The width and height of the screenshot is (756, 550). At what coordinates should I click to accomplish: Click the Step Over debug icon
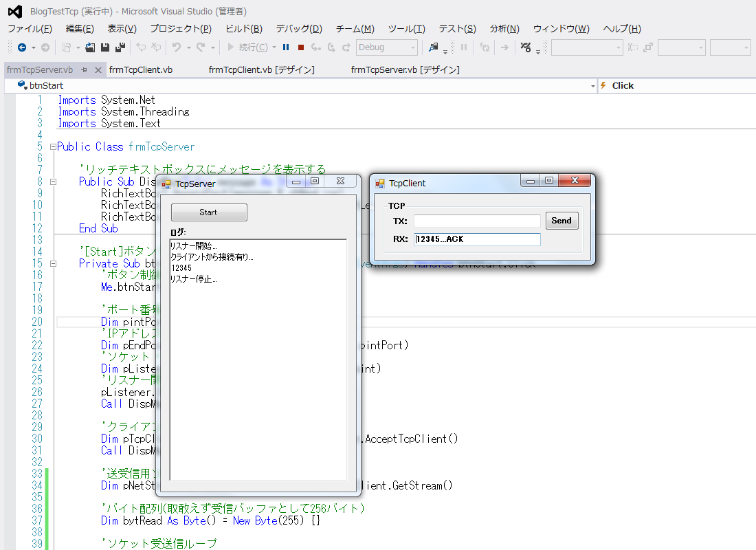331,47
